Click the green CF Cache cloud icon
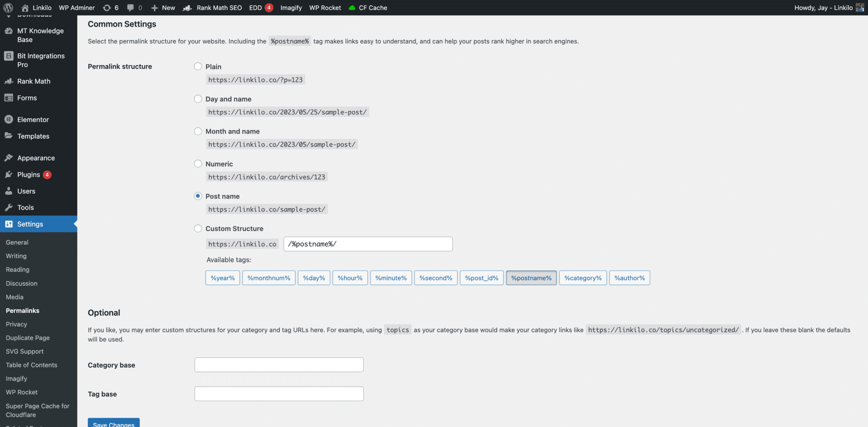868x427 pixels. (352, 8)
